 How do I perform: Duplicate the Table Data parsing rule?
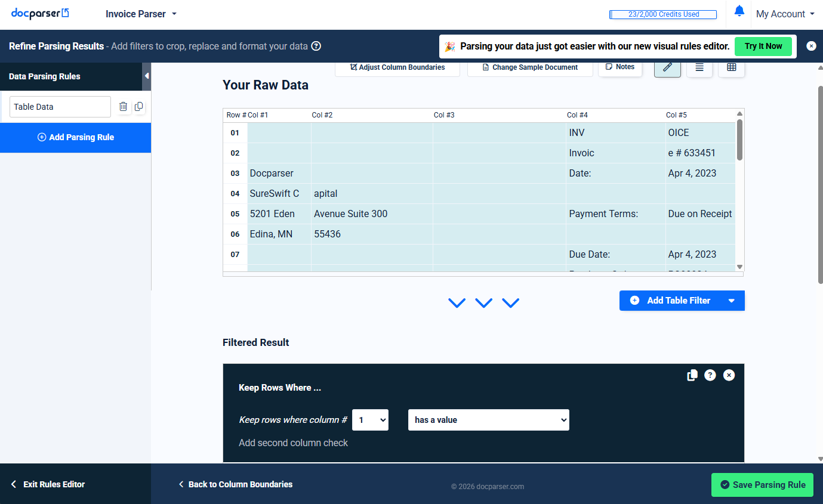[x=139, y=107]
